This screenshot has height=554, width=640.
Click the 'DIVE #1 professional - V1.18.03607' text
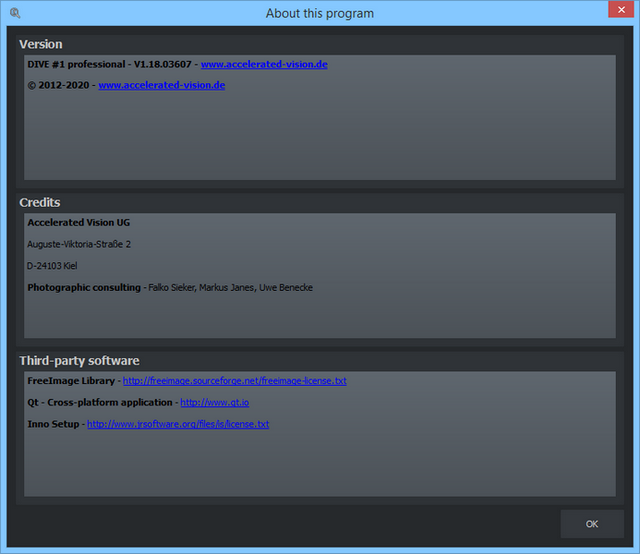109,64
